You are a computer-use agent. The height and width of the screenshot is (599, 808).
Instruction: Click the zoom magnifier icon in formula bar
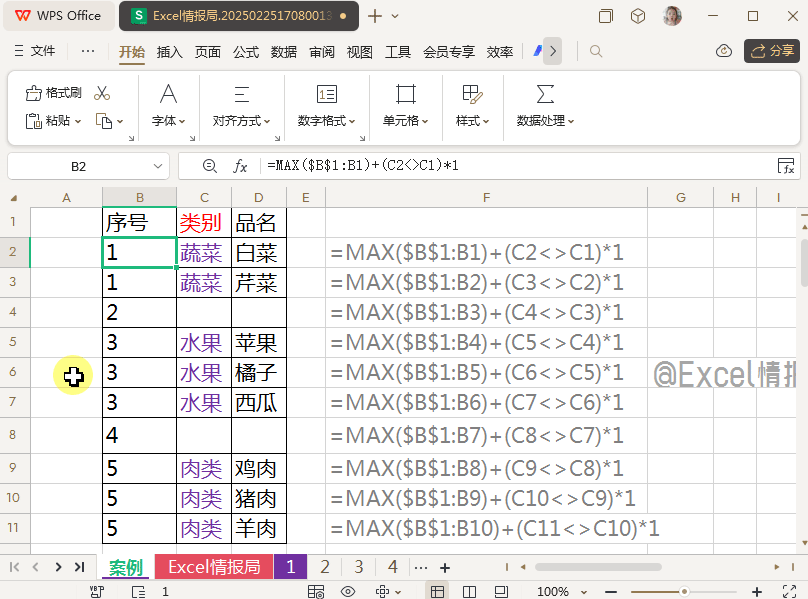point(209,166)
